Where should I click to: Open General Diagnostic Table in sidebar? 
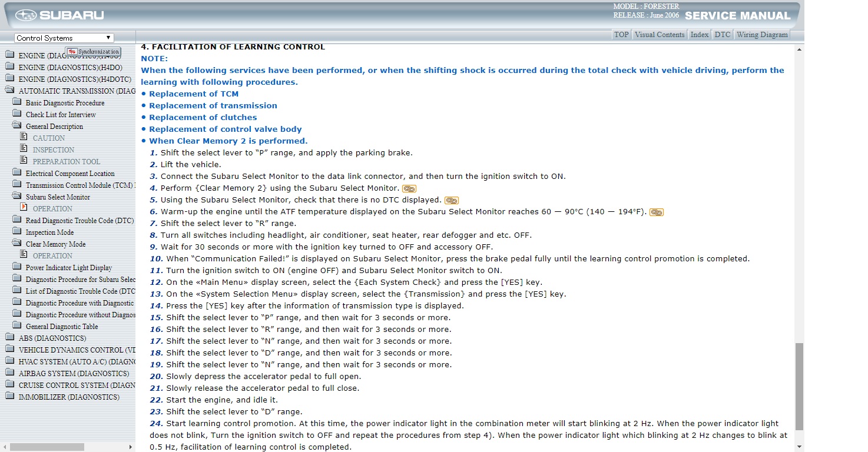[x=62, y=327]
